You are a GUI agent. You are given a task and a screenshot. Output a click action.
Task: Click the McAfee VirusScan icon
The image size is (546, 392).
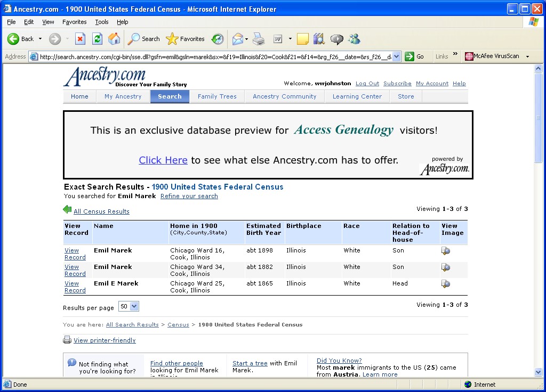pos(469,56)
